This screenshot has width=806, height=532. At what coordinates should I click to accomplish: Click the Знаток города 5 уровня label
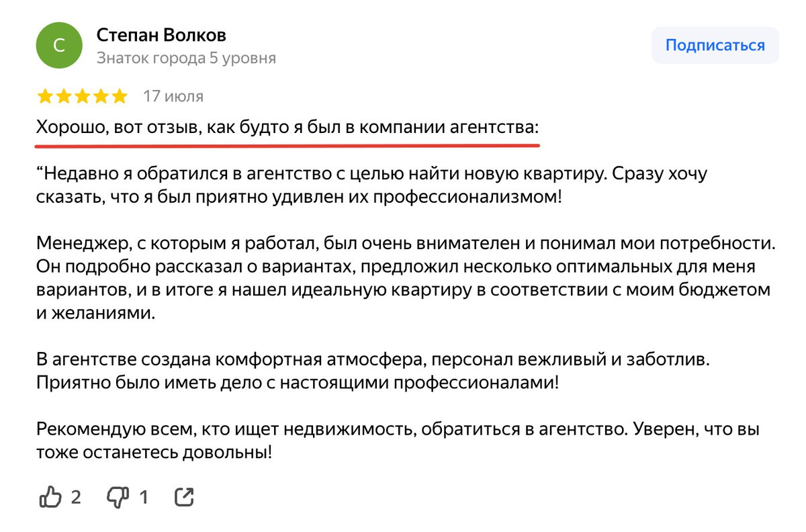pos(186,58)
